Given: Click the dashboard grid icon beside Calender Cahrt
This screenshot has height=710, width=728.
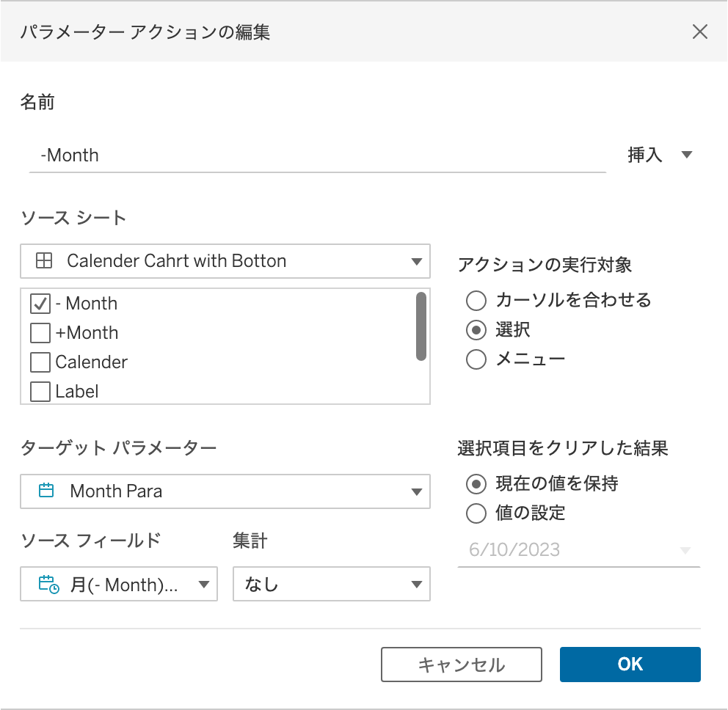Looking at the screenshot, I should tap(44, 260).
